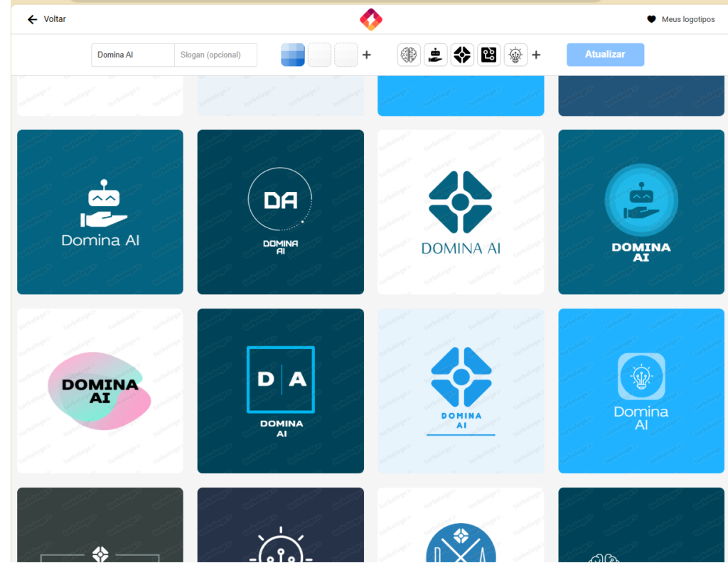Click the brain icon in the symbol selector
Image resolution: width=728 pixels, height=580 pixels.
click(409, 55)
